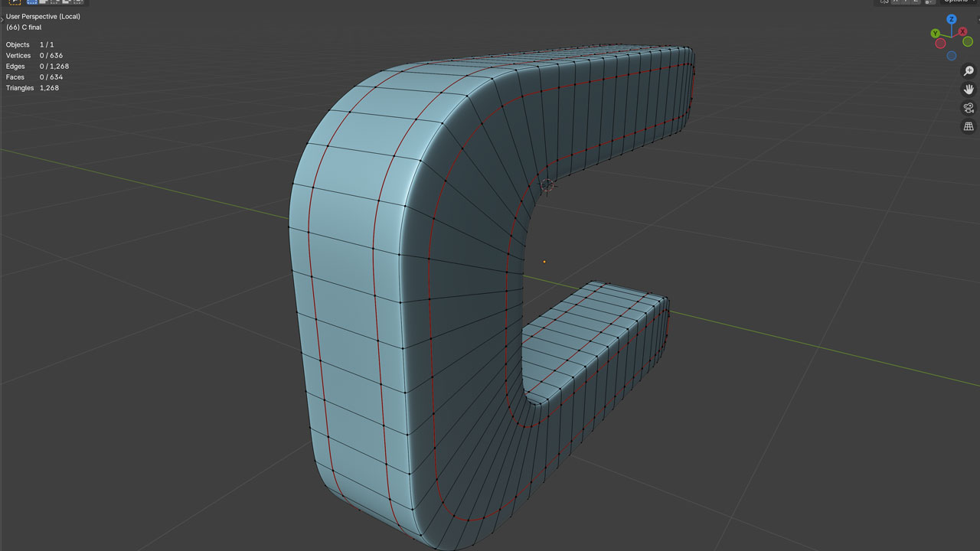
Task: Toggle the camera view icon
Action: pyautogui.click(x=969, y=108)
